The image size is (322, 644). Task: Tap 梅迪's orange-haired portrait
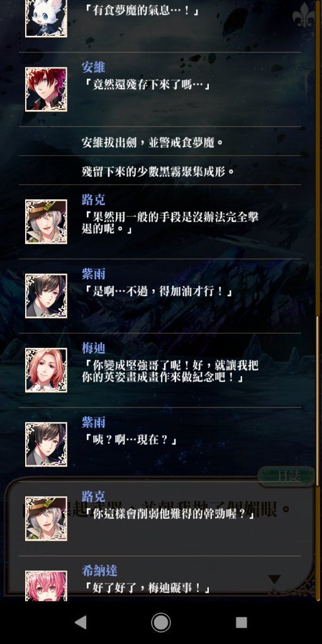(46, 370)
